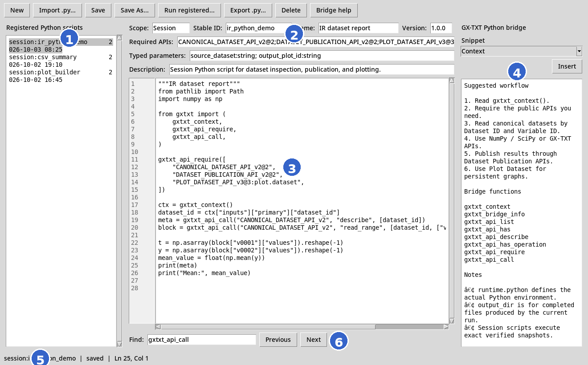Select session:csv_summary in the registered scripts list
This screenshot has width=588, height=365.
pos(61,61)
